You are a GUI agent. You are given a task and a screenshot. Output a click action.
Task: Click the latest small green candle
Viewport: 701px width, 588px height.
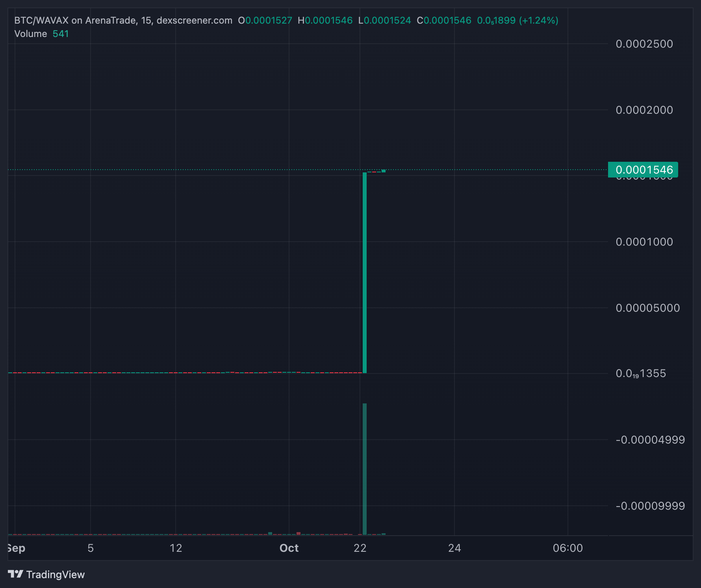[x=384, y=171]
